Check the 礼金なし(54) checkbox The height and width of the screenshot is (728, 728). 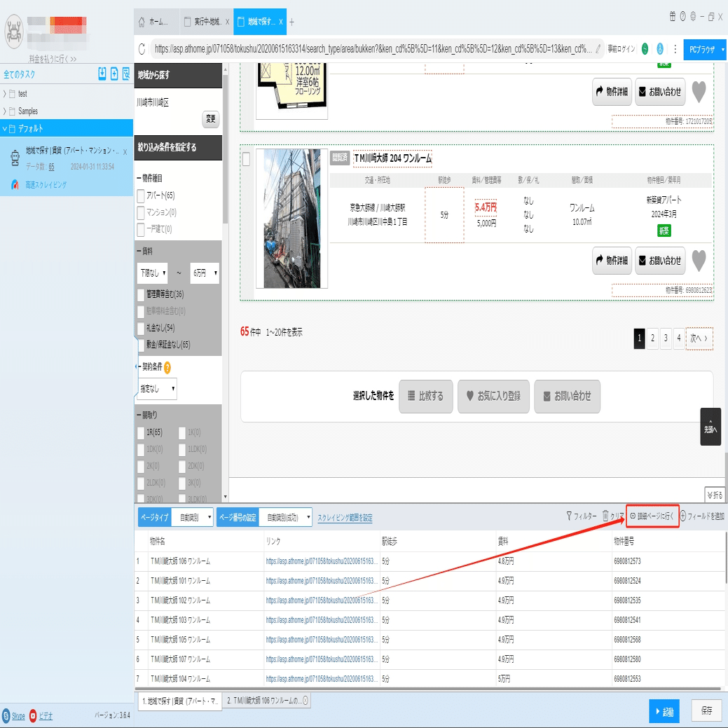tap(141, 328)
